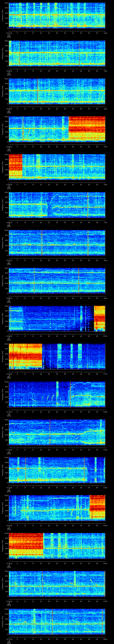The width and height of the screenshot is (114, 644).
Task: Pick the 5:07:00 spectrogram plot
Action: point(57,243)
